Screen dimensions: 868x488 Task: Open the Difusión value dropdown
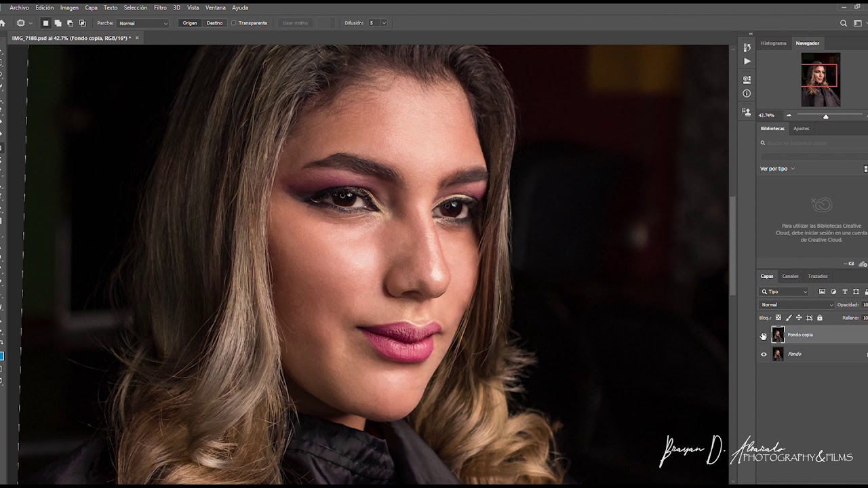tap(384, 23)
